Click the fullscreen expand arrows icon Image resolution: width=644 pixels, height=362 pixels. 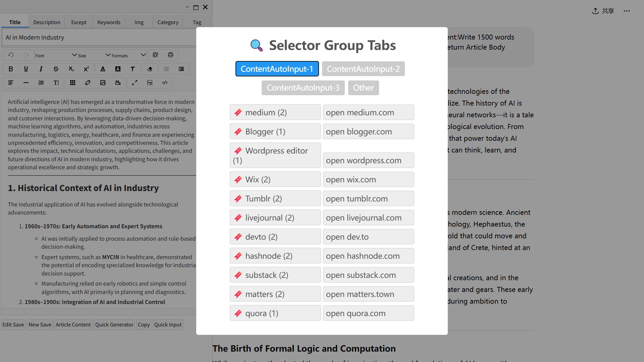(135, 83)
